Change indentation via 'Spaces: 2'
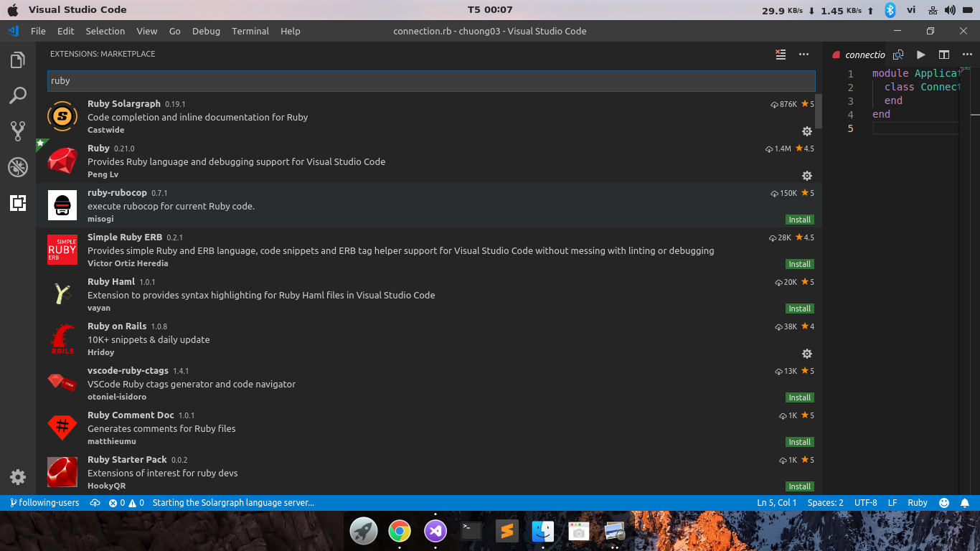The width and height of the screenshot is (980, 551). [826, 503]
